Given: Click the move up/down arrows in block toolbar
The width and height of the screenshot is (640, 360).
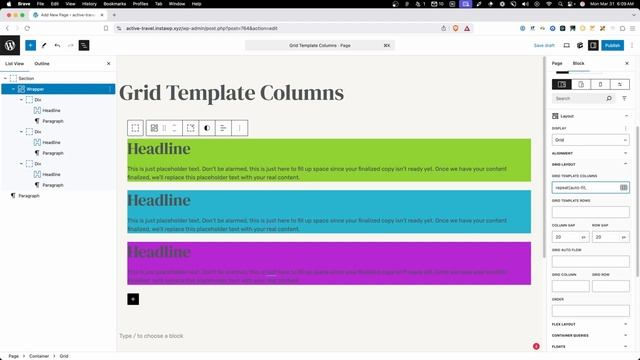Looking at the screenshot, I should (174, 128).
